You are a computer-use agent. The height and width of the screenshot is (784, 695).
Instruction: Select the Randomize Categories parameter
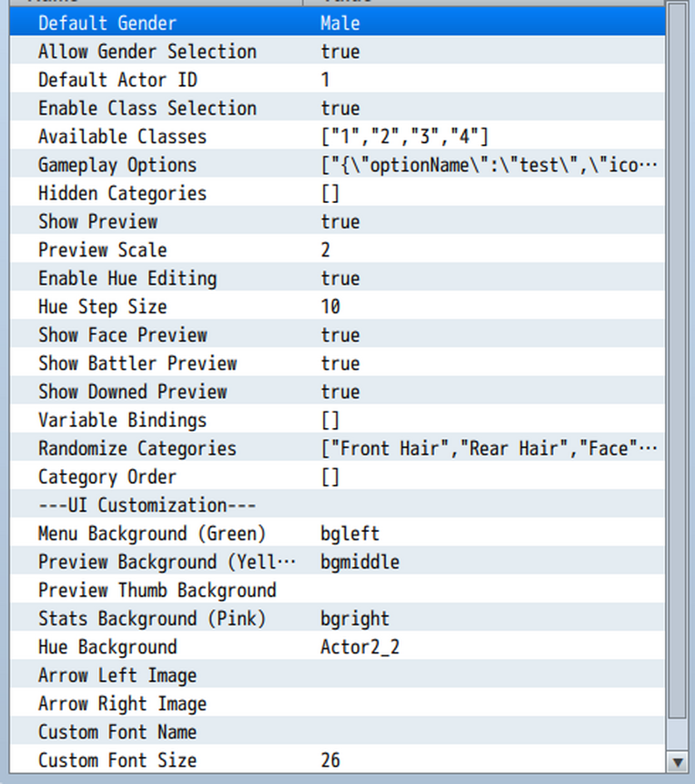point(337,448)
